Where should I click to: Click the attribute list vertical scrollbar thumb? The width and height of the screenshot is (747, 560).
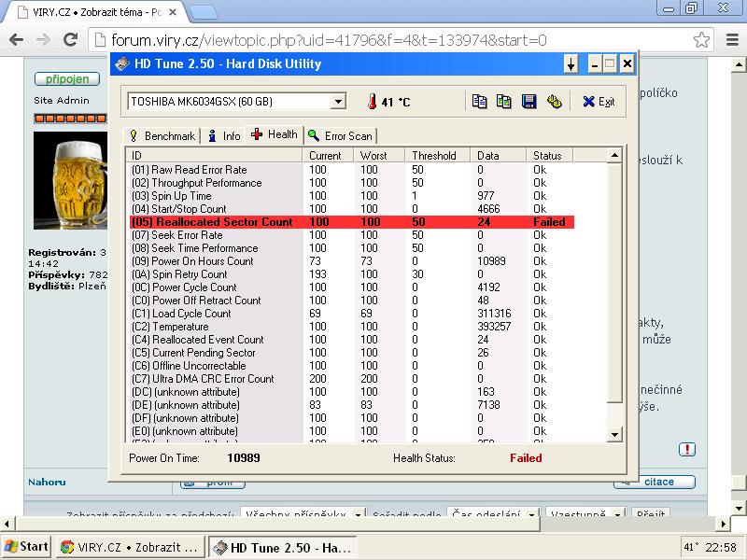(x=614, y=283)
